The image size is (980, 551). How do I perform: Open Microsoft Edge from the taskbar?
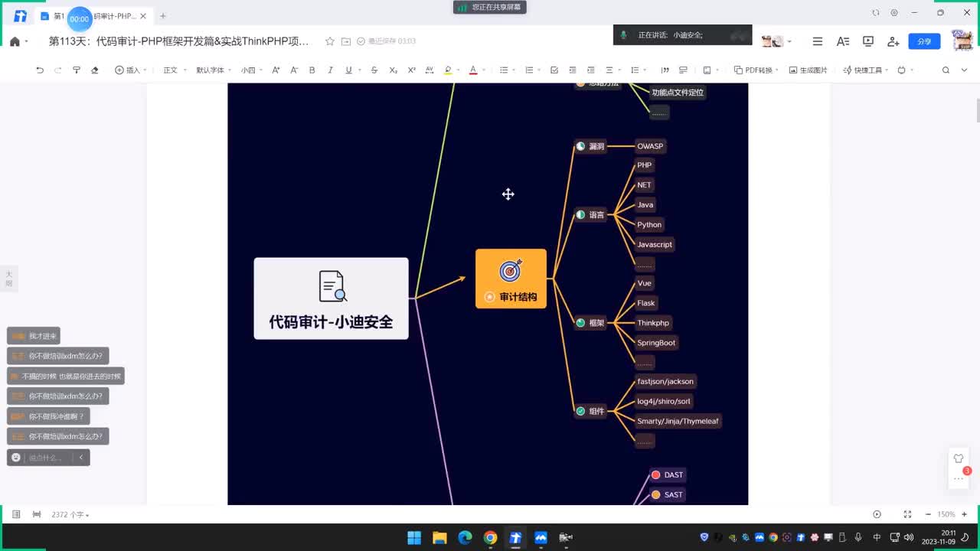[x=465, y=537]
